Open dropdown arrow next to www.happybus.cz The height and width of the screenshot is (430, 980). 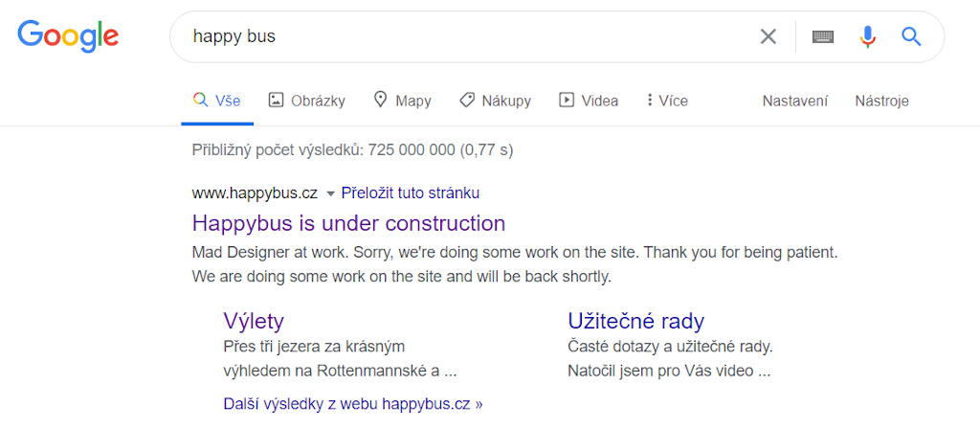[330, 193]
